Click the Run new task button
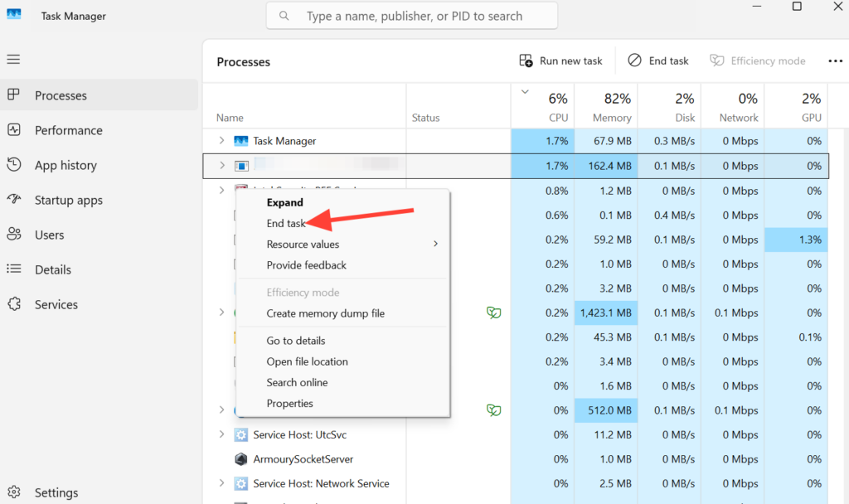 [x=560, y=61]
